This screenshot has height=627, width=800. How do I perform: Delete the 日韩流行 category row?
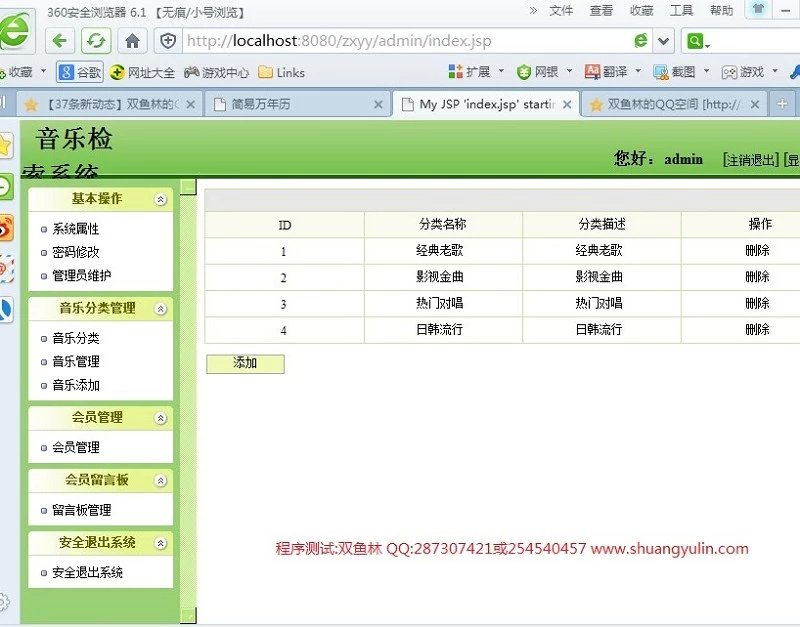click(757, 330)
